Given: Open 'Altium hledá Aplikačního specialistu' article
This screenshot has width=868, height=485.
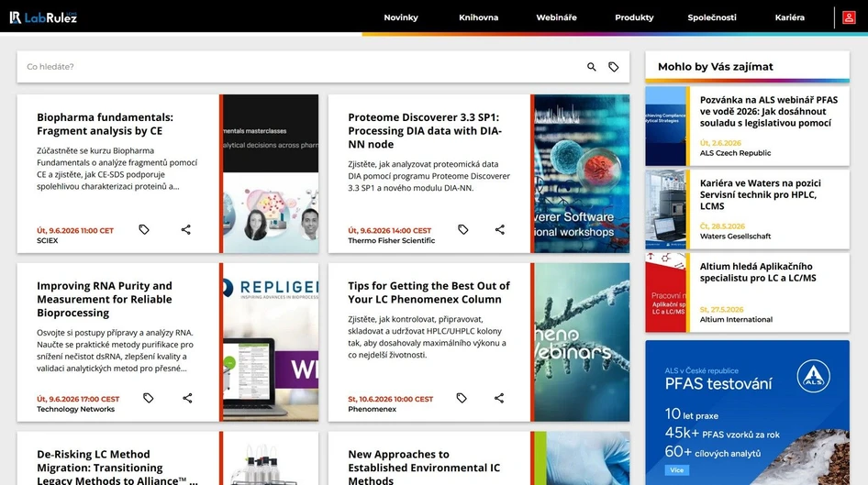Looking at the screenshot, I should pyautogui.click(x=758, y=272).
